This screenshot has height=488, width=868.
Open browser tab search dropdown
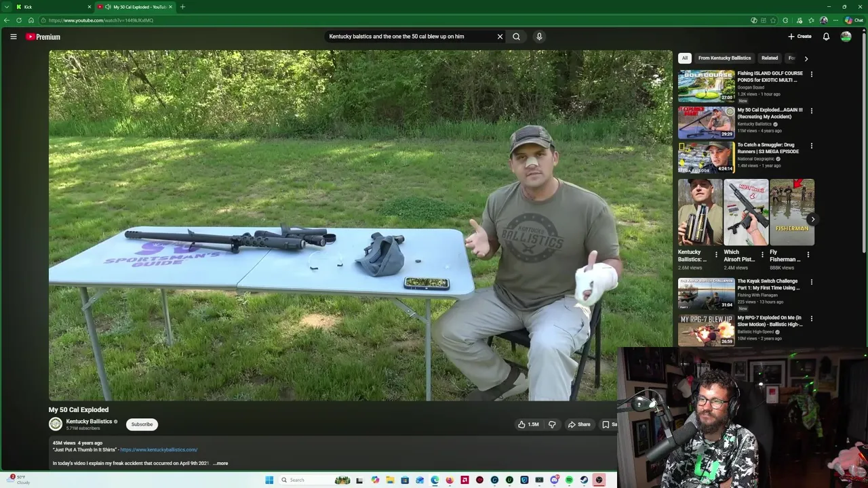(x=7, y=7)
